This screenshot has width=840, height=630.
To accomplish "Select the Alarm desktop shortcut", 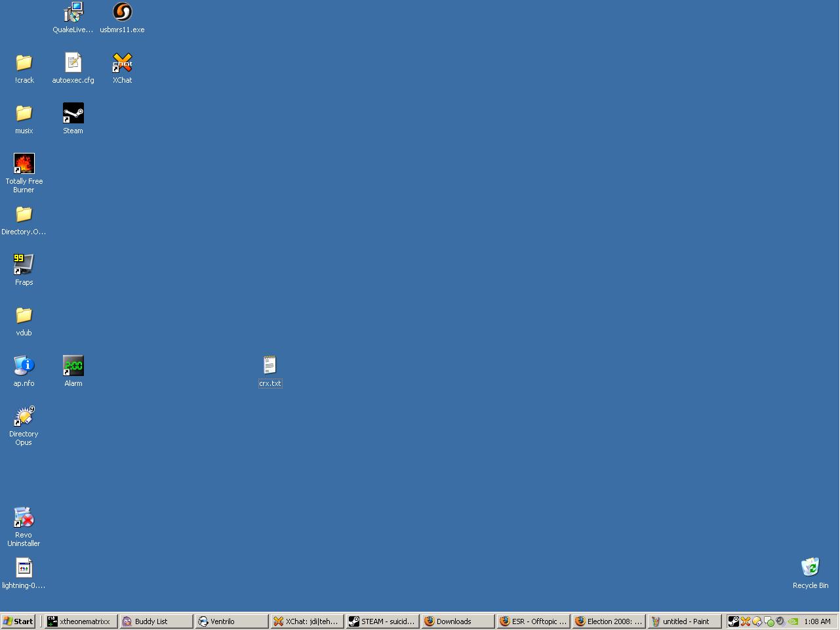I will pos(73,366).
